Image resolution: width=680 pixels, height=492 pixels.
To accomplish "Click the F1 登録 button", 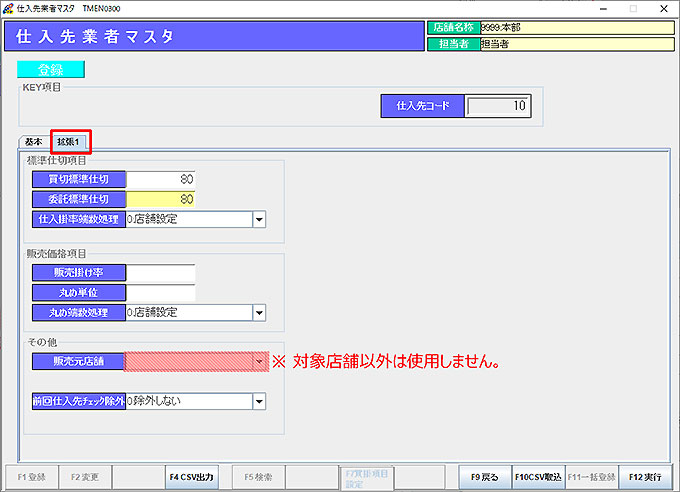I will tap(31, 477).
